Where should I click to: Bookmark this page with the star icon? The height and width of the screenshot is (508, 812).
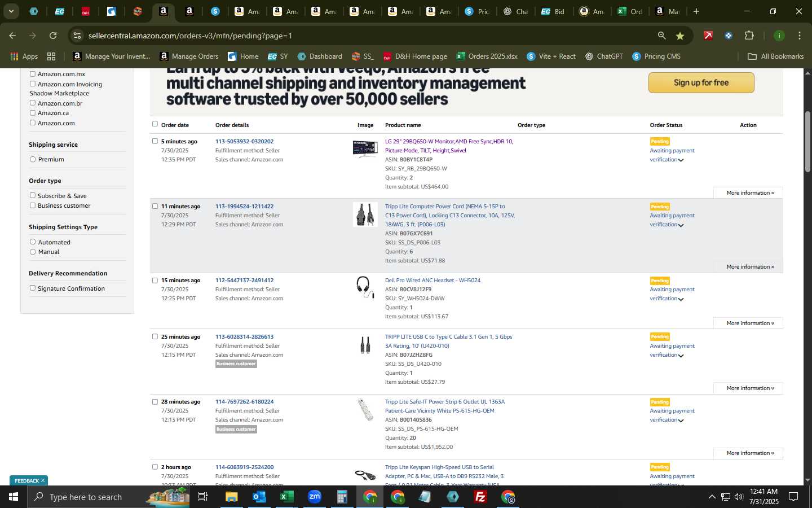pos(680,36)
